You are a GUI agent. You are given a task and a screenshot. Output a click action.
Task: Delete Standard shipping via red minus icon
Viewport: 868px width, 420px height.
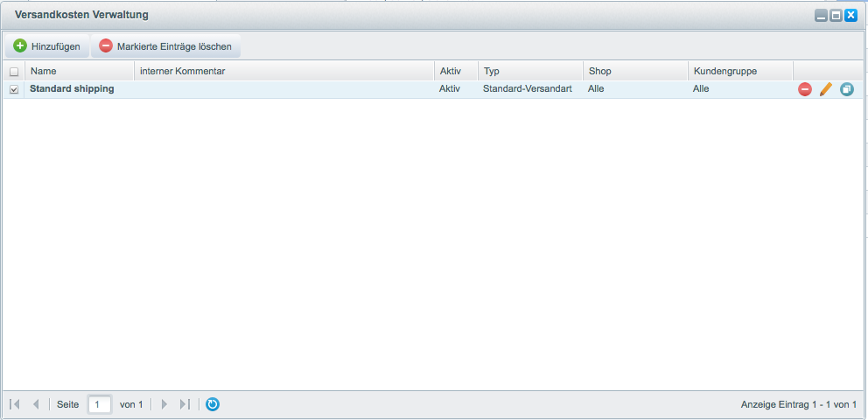click(x=804, y=89)
